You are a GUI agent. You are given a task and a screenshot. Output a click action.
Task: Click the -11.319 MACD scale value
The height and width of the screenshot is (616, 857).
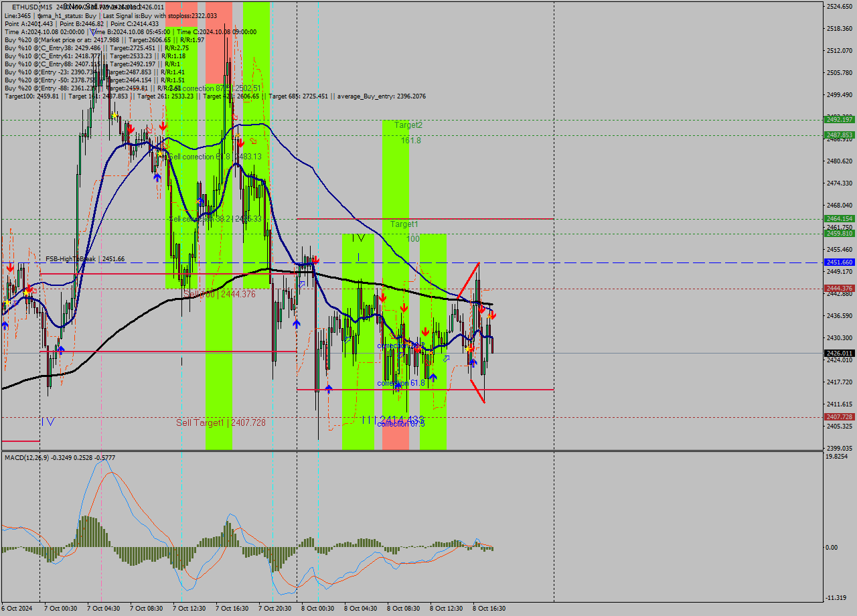838,598
